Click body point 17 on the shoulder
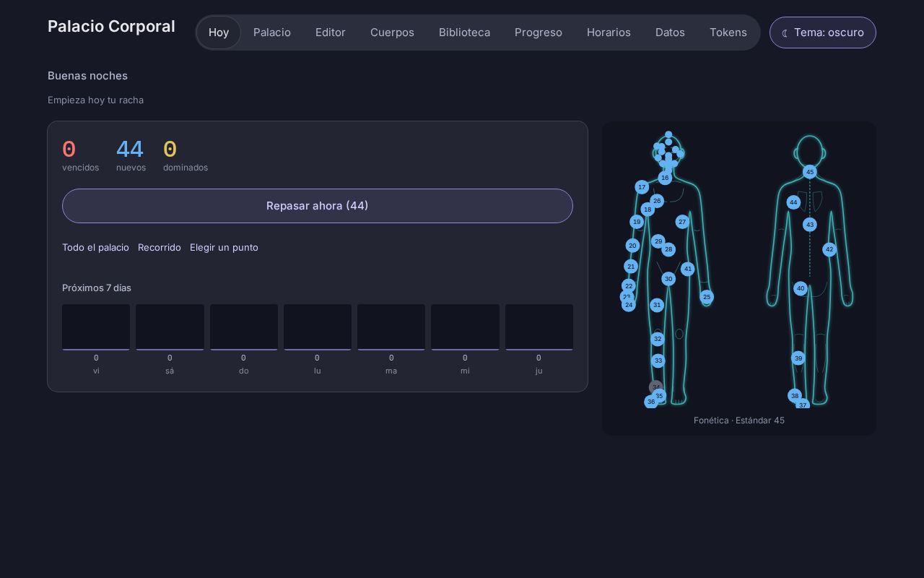Screen dimensions: 924x578 [642, 187]
